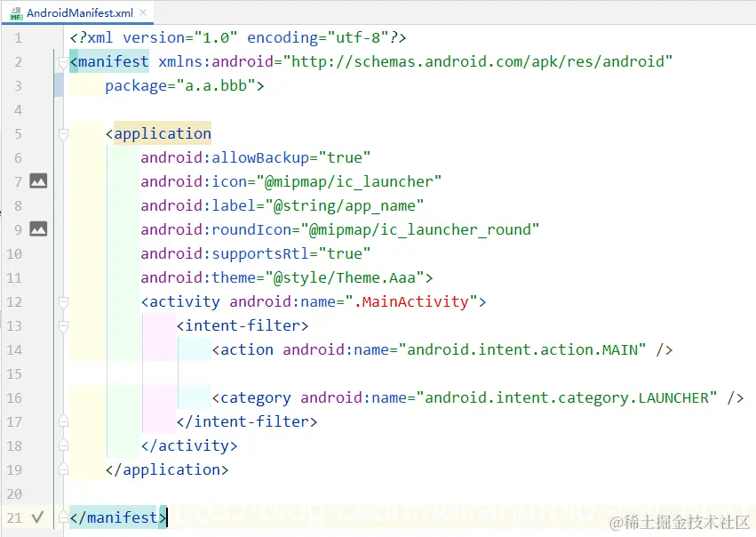Click the fold end marker on line 17

[x=63, y=421]
